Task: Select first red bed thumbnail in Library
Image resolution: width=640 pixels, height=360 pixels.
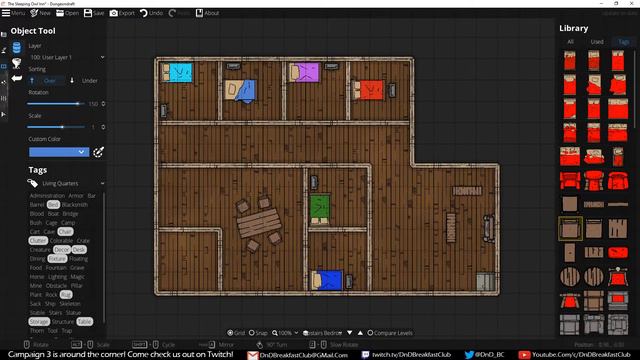Action: 570,61
